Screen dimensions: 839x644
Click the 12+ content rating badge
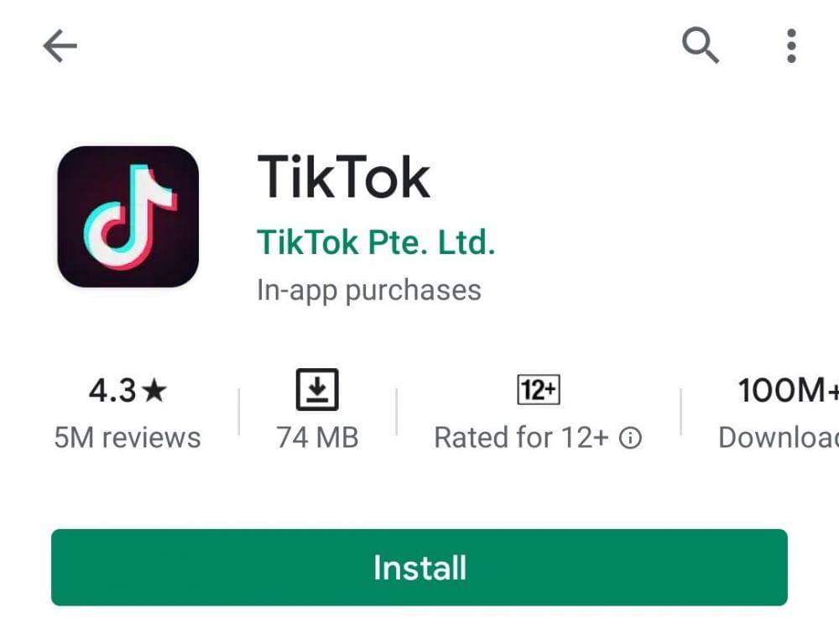(539, 390)
